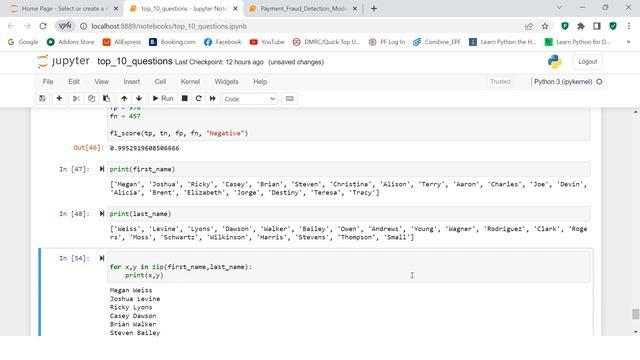Open the cell type dropdown showing Code

point(249,99)
